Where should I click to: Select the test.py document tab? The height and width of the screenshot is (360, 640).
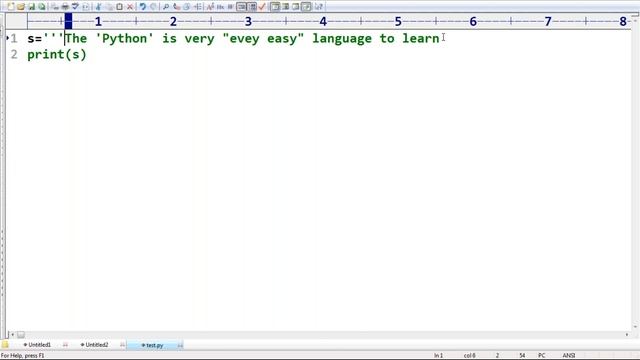coord(155,345)
